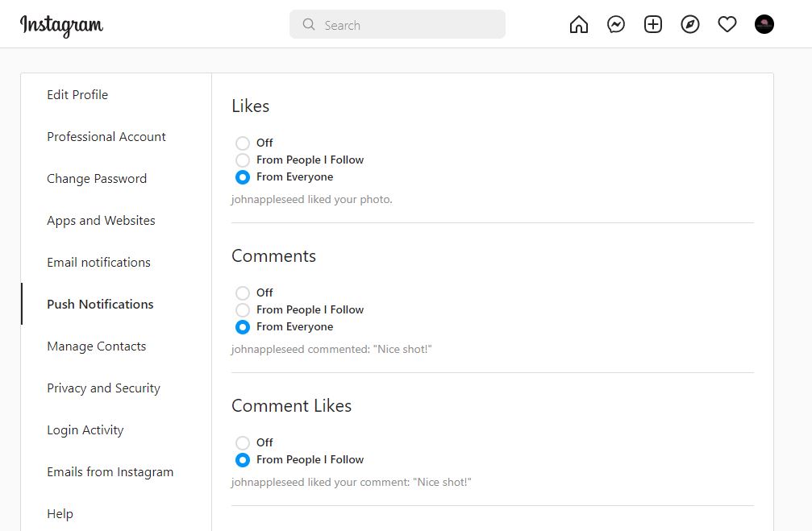This screenshot has width=812, height=531.
Task: Click the search magnifier icon
Action: [309, 24]
